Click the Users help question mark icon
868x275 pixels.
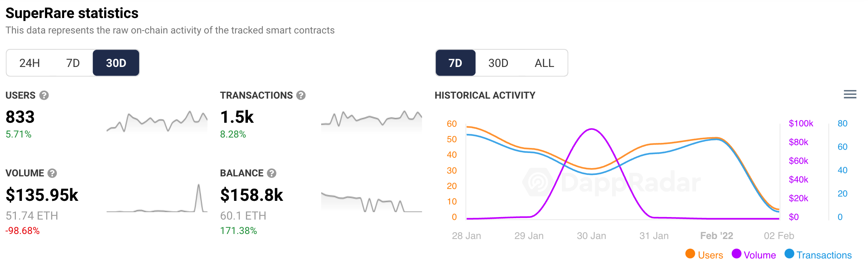pos(44,95)
